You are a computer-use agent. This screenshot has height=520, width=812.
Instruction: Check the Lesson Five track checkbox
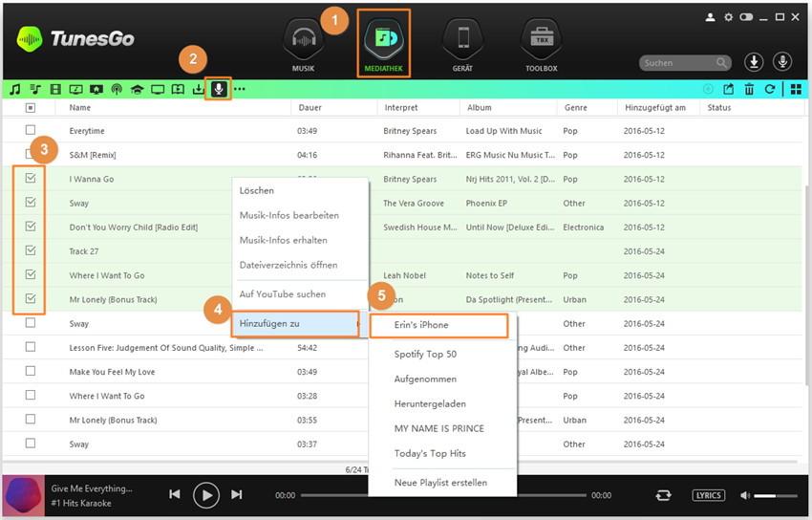(31, 347)
